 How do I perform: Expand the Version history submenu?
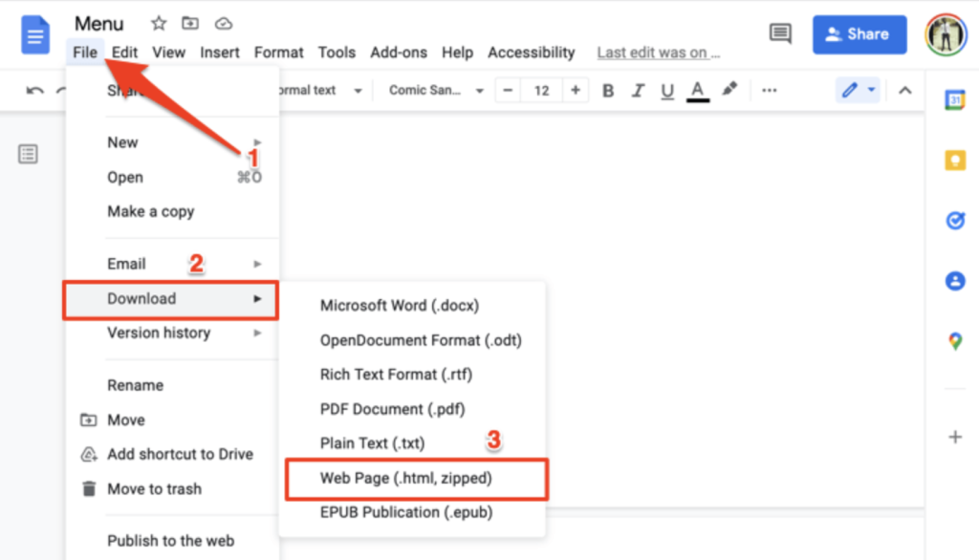173,333
